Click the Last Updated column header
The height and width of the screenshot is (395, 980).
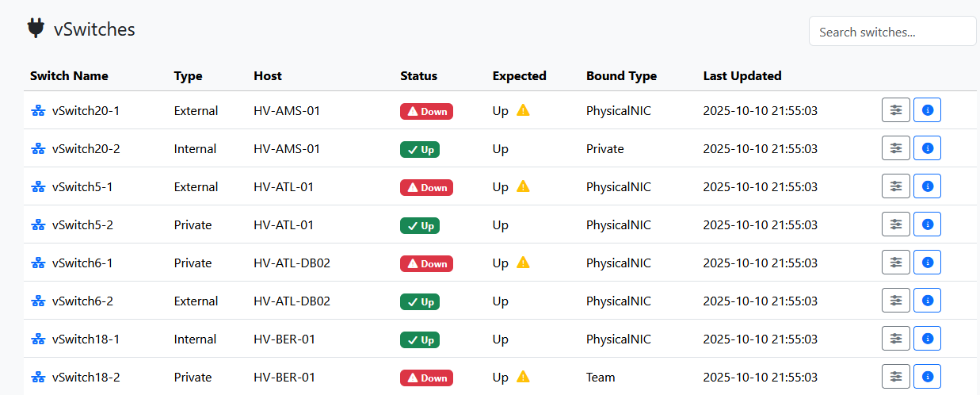pyautogui.click(x=742, y=76)
